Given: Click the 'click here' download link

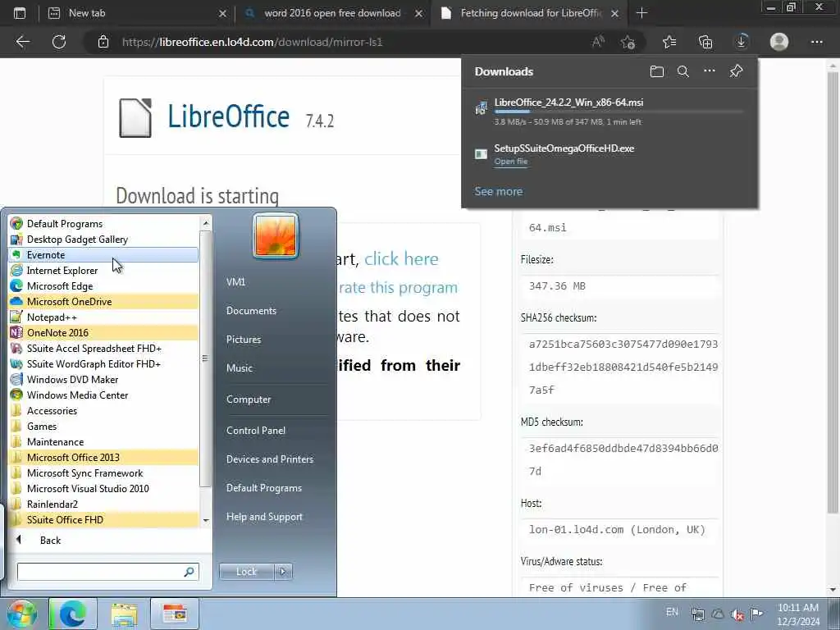Looking at the screenshot, I should (x=401, y=258).
